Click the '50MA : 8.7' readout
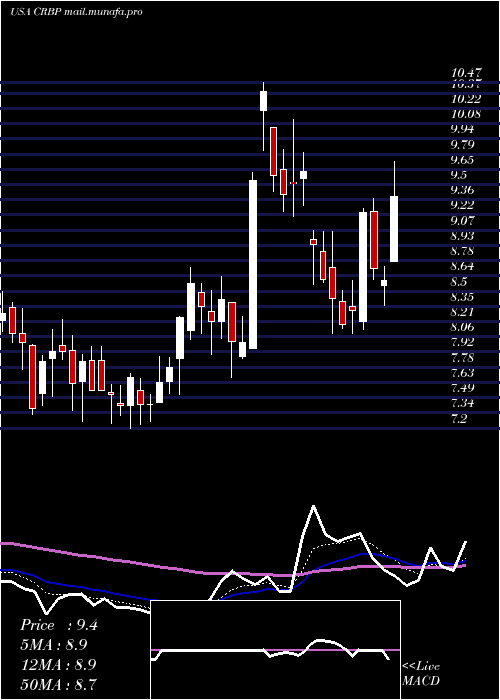Viewport: 500px width, 700px height. (58, 684)
